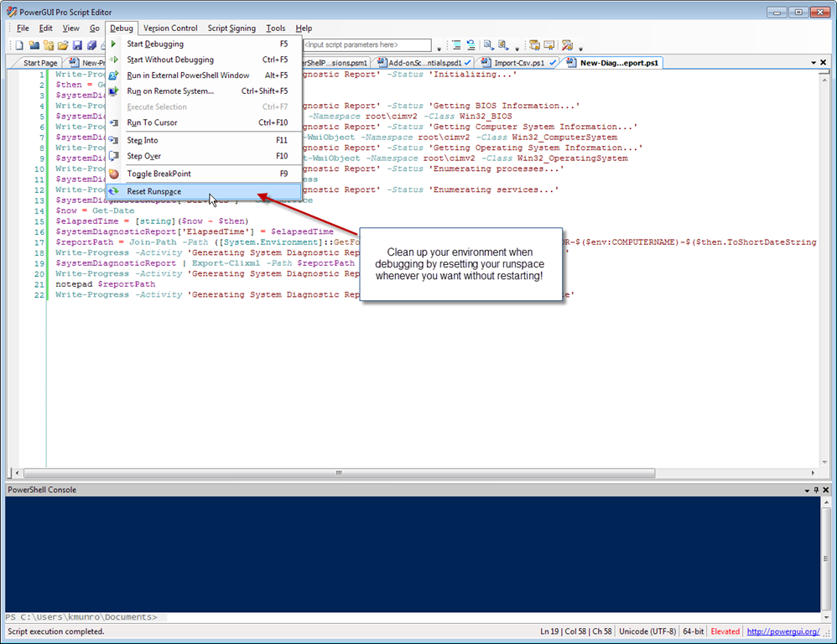
Task: Open PowerShell Console panel options dropdown arrow
Action: coord(806,490)
